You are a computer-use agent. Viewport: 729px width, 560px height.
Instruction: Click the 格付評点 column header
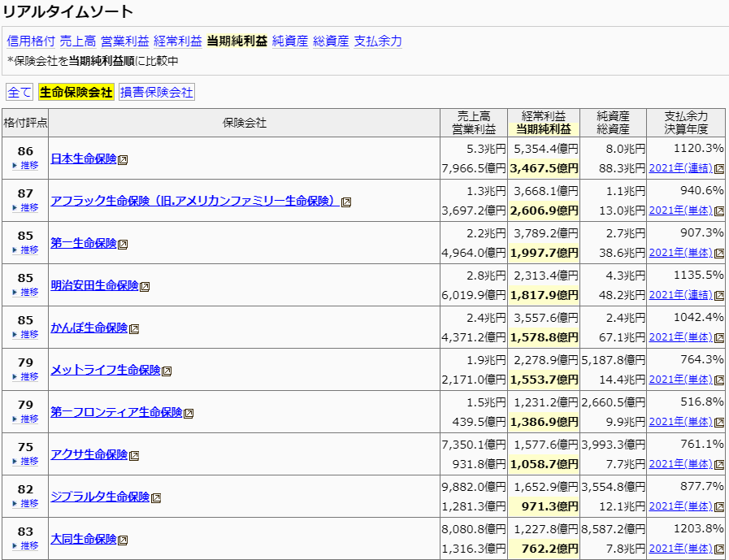pos(25,123)
